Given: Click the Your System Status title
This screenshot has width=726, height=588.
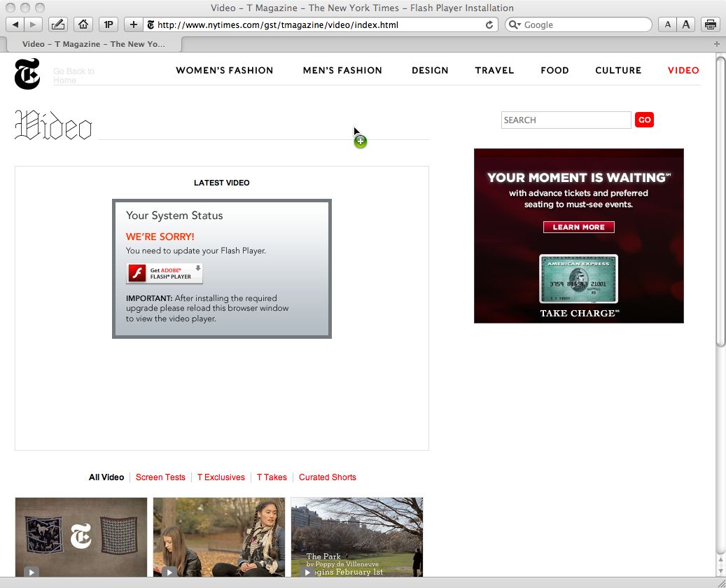Looking at the screenshot, I should point(174,216).
